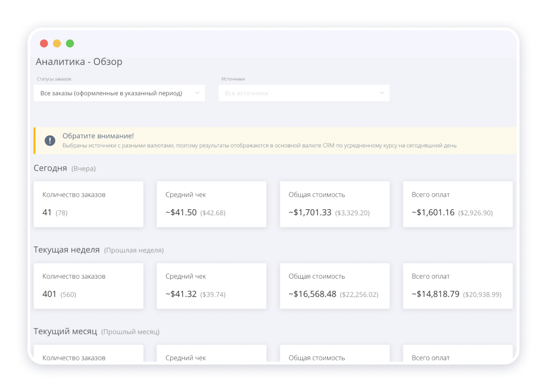The image size is (547, 392).
Task: Click the "Аналитика - Обзор" page title
Action: coord(78,61)
